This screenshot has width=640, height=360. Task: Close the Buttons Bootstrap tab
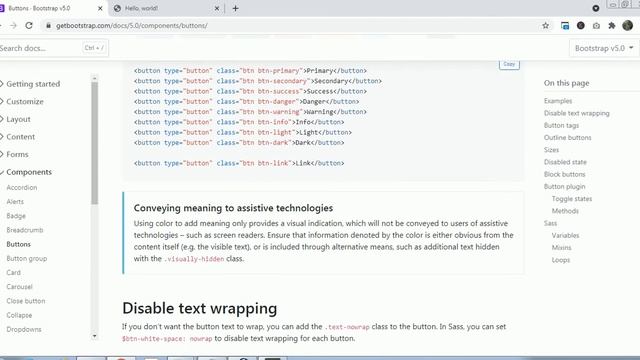pos(100,8)
